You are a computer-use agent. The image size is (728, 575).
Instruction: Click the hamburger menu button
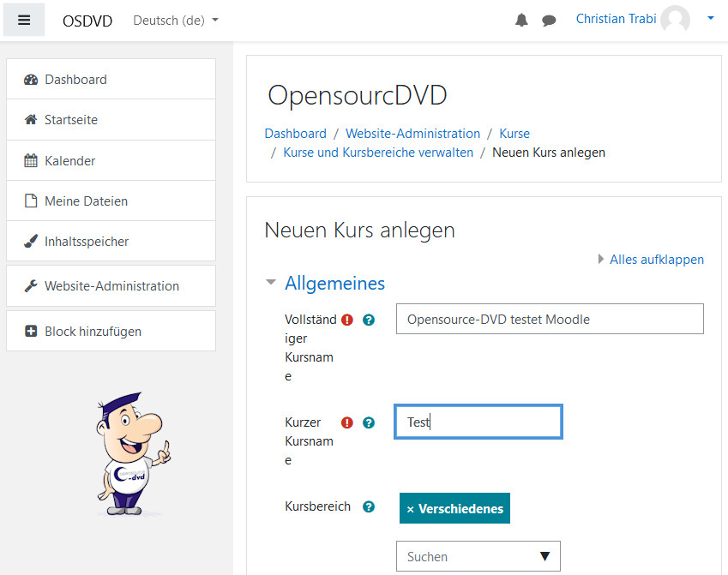pyautogui.click(x=24, y=20)
